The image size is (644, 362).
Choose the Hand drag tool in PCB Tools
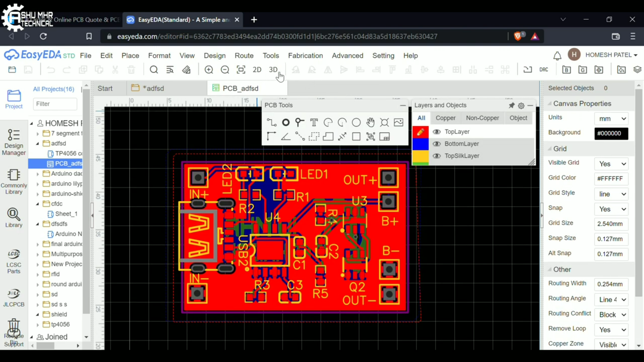370,122
